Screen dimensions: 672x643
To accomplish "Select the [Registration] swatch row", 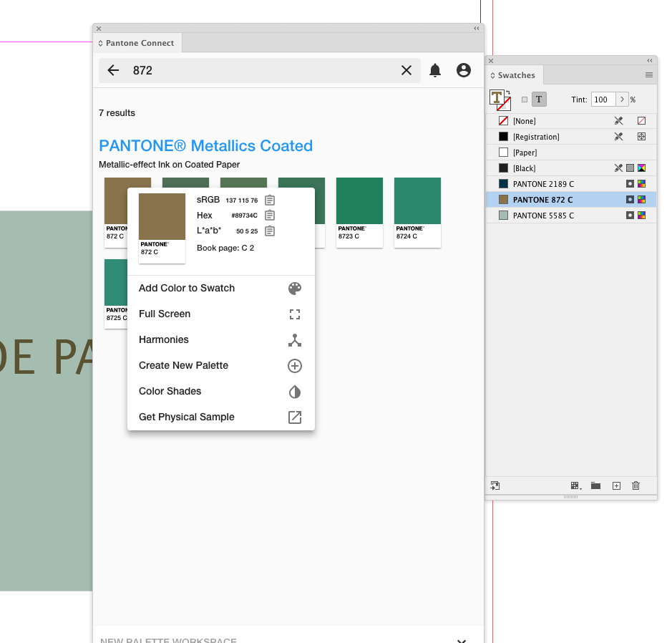I will 571,137.
